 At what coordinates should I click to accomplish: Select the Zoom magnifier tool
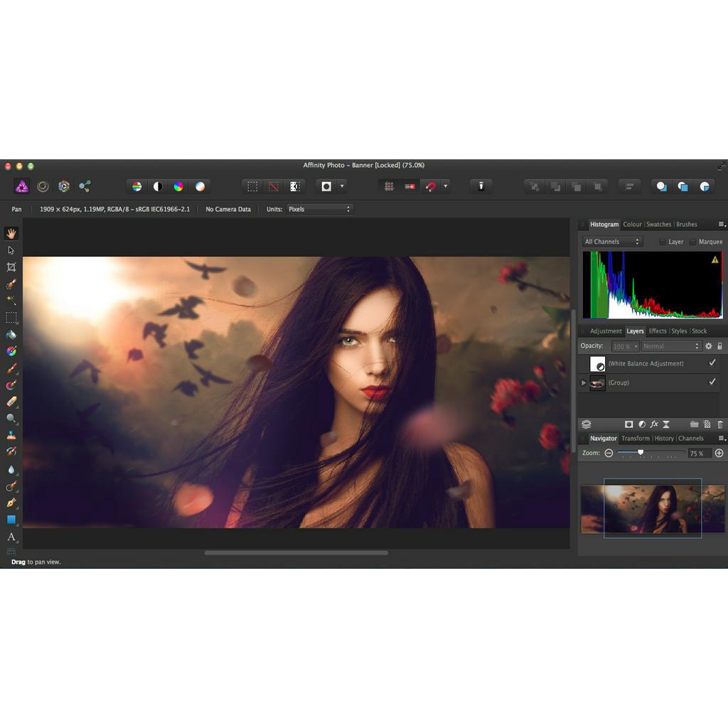pos(11,419)
